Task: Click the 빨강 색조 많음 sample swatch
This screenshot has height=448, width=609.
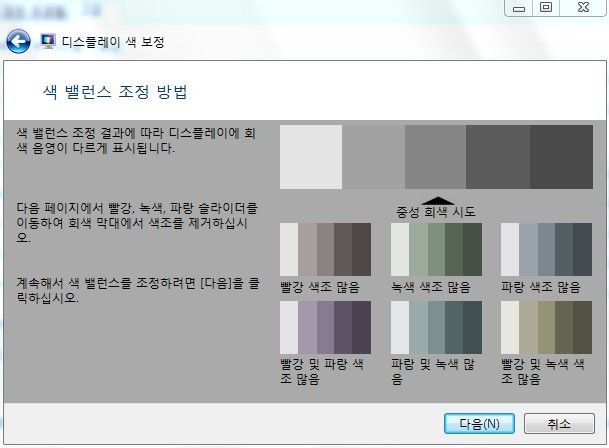Action: pyautogui.click(x=325, y=249)
